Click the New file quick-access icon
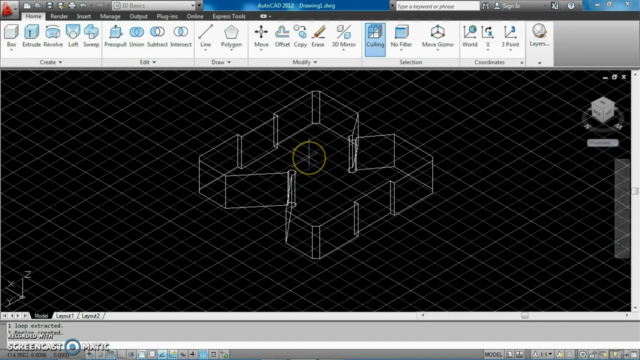 27,6
